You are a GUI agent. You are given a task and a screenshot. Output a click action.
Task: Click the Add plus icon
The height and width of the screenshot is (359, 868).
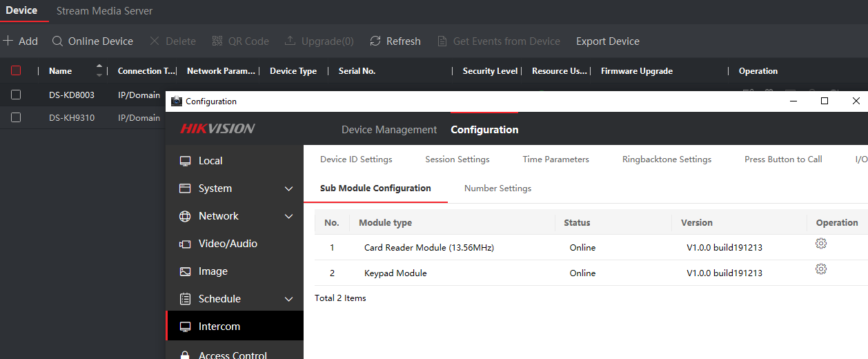[8, 41]
